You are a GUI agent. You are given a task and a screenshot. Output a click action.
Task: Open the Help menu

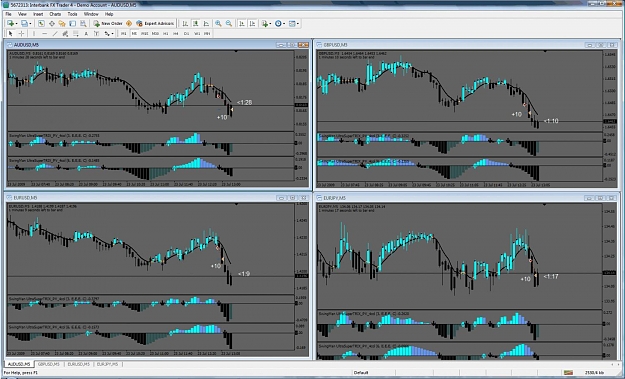coord(109,14)
